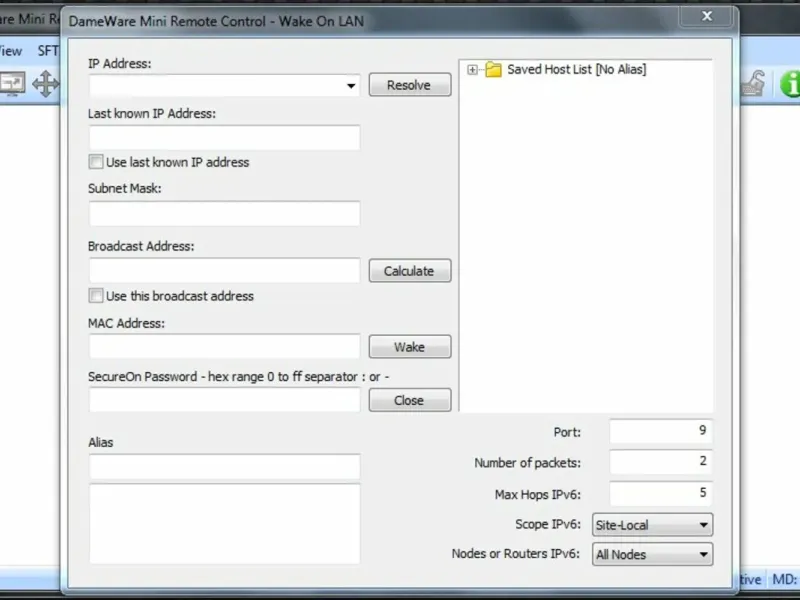Click the "Number of packets:" label
The height and width of the screenshot is (600, 800).
click(528, 463)
